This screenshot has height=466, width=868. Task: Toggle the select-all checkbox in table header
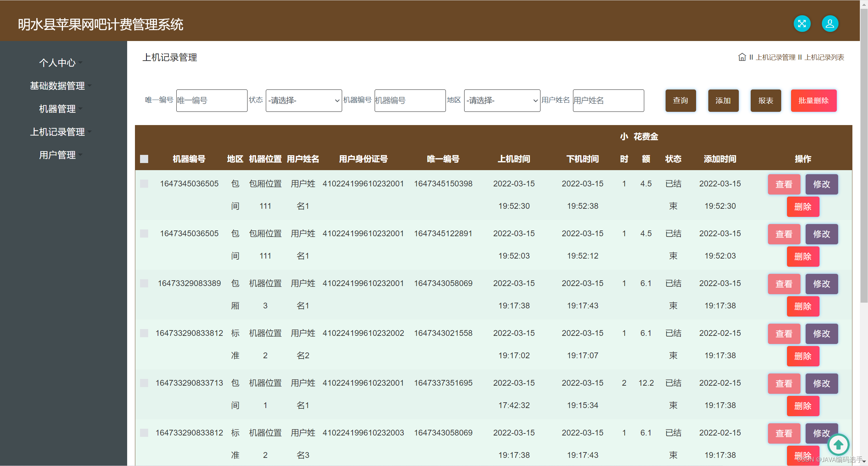coord(144,159)
